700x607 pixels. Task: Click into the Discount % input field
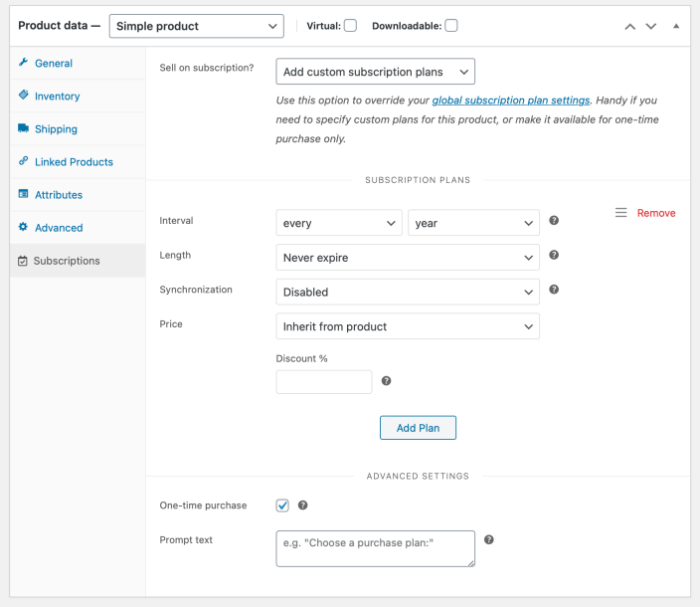[323, 382]
